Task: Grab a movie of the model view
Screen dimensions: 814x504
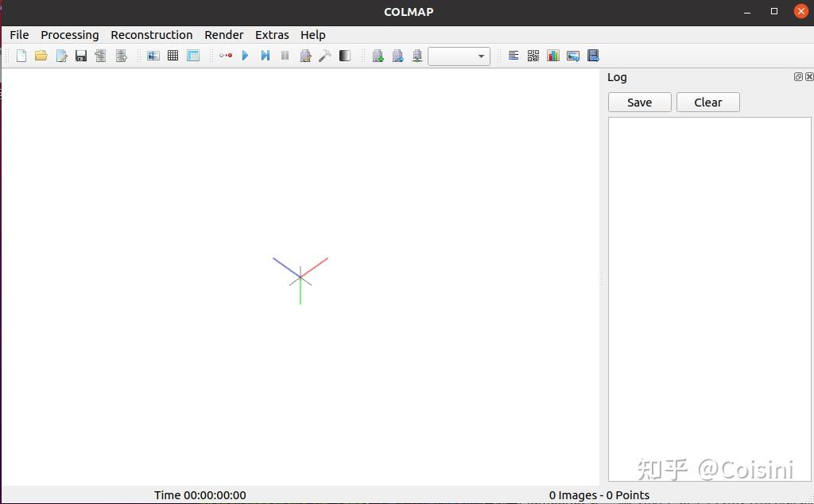Action: [x=593, y=56]
